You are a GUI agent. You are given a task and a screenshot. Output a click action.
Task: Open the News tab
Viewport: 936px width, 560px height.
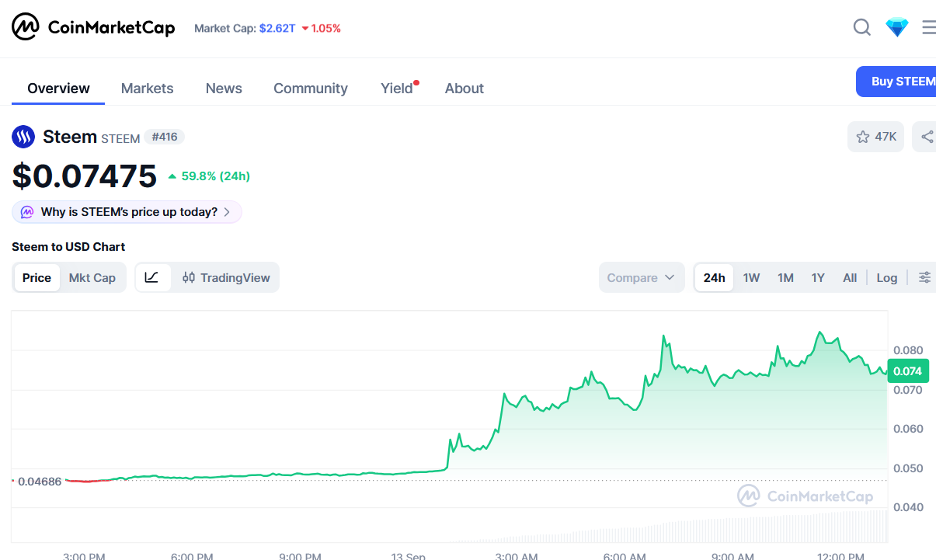(224, 89)
